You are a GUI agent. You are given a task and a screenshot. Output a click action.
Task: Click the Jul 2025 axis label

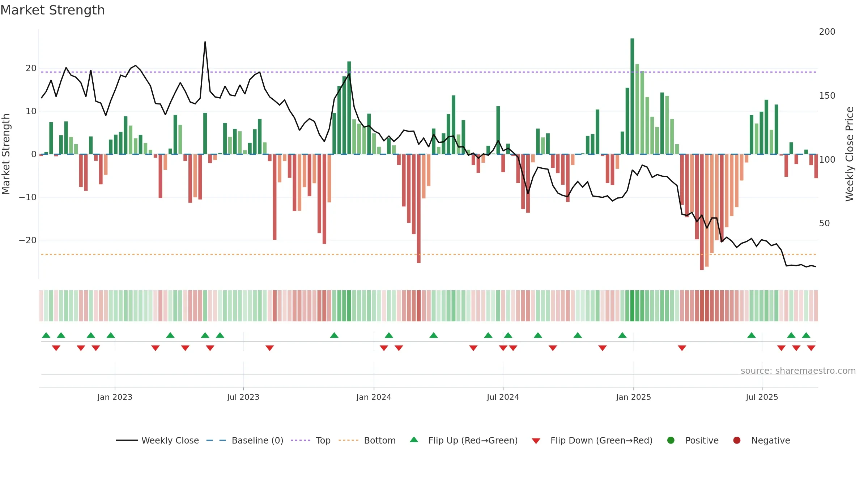(x=762, y=397)
